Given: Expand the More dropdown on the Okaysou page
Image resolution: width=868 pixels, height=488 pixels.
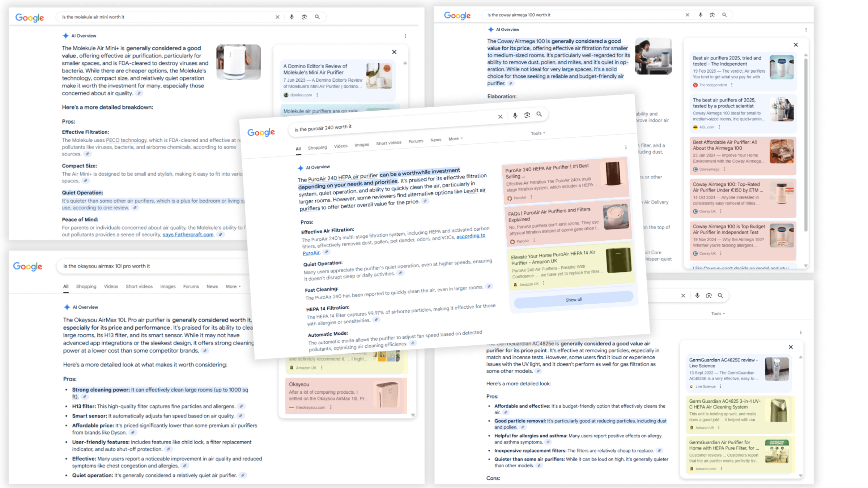Looking at the screenshot, I should pos(232,286).
